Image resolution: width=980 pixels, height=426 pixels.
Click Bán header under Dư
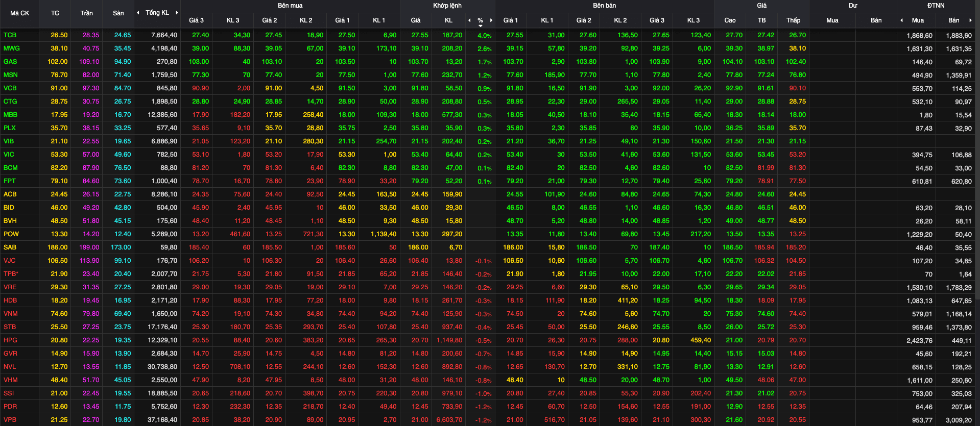[876, 20]
